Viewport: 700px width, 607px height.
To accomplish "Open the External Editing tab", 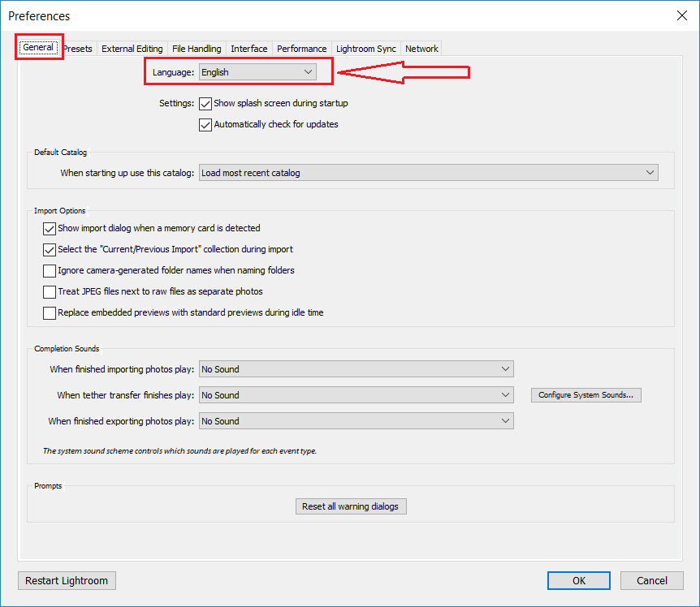I will [x=132, y=49].
